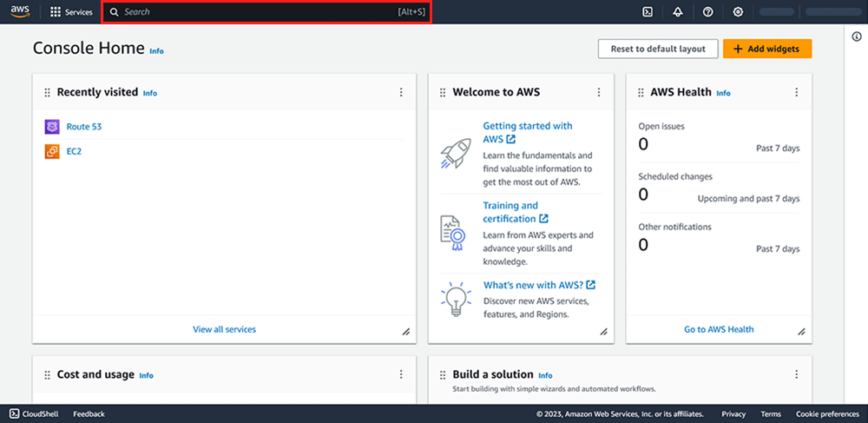Focus the top Search field
868x423 pixels.
pos(266,11)
